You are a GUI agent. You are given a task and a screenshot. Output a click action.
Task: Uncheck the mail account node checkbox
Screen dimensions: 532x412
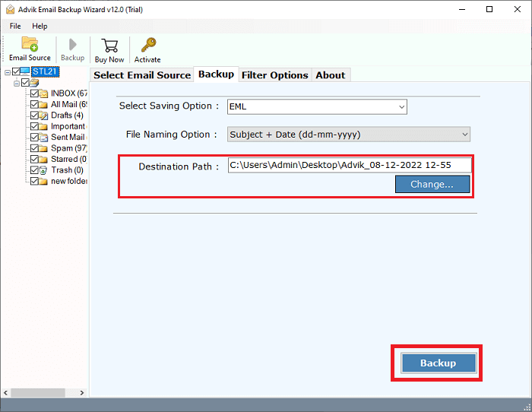click(25, 82)
